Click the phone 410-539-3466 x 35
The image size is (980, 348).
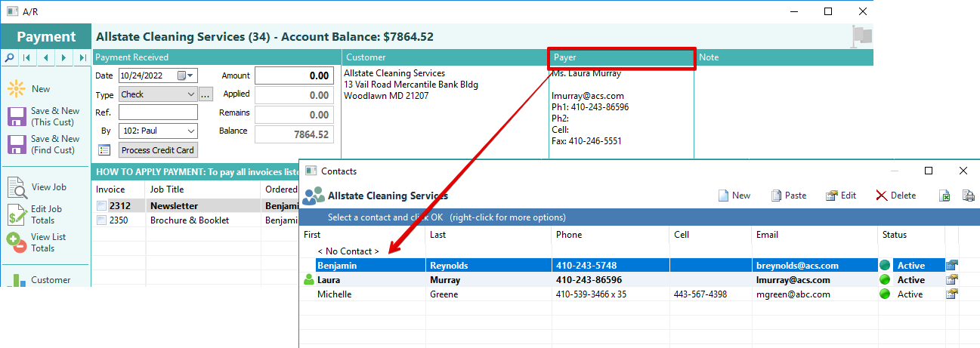592,294
